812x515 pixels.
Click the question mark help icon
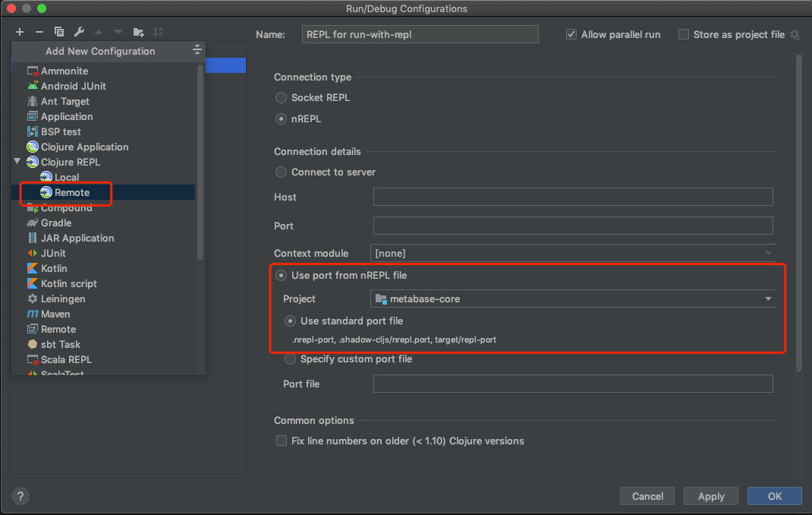tap(20, 496)
